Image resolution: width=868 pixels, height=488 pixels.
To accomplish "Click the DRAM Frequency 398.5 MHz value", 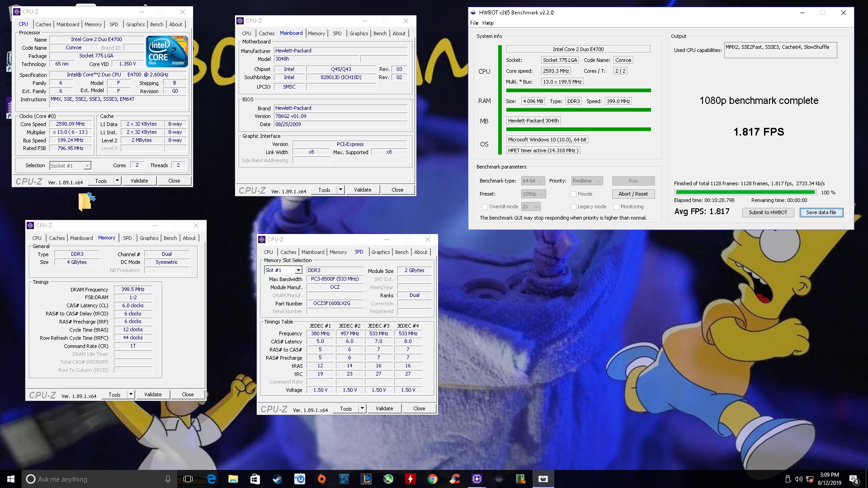I will pos(133,289).
